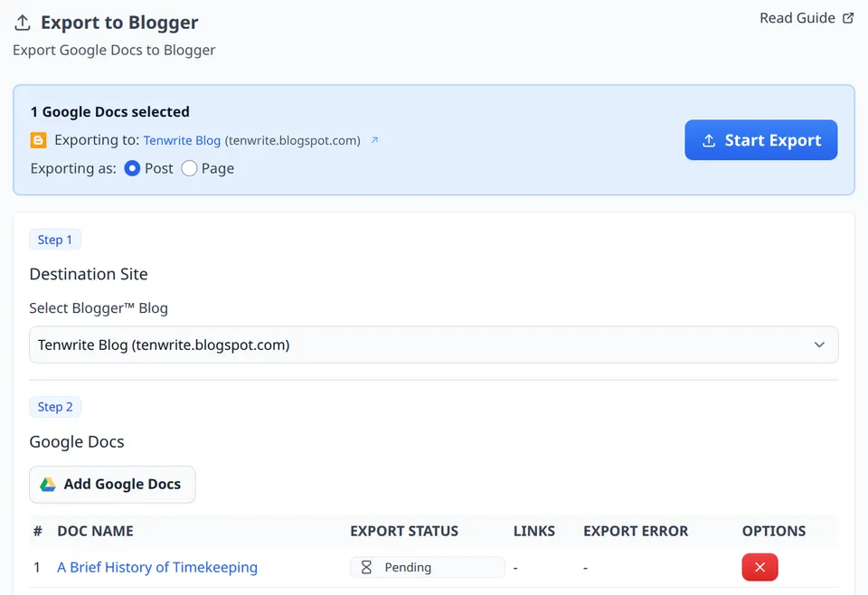Click the Step 2 badge
This screenshot has height=595, width=868.
coord(55,407)
